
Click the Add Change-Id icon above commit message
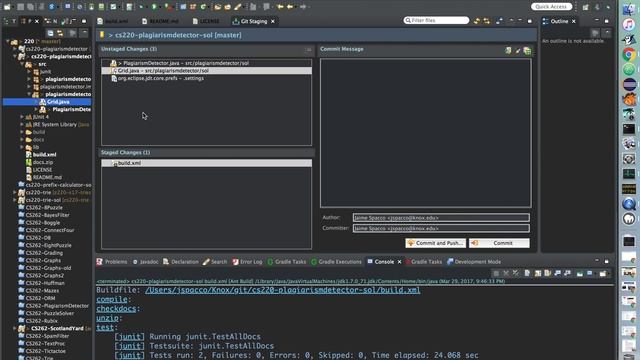(x=527, y=51)
